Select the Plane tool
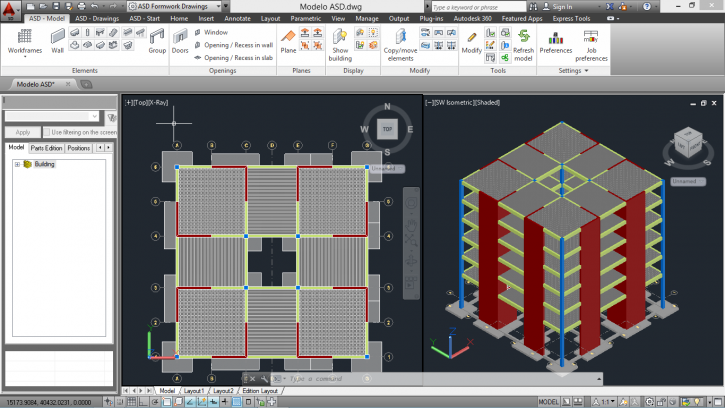 (288, 39)
